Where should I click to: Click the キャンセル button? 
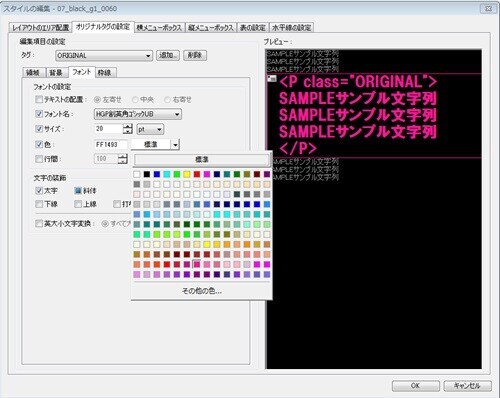tap(467, 386)
